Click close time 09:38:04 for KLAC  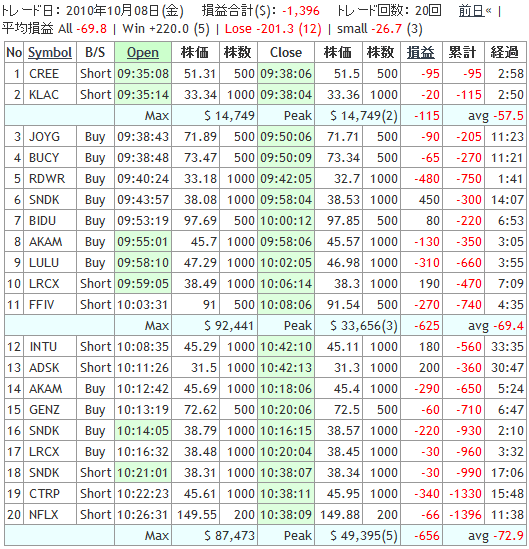coord(286,95)
